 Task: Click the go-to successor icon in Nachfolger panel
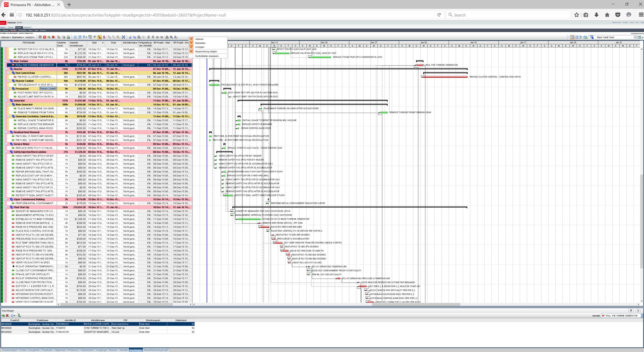pos(19,316)
